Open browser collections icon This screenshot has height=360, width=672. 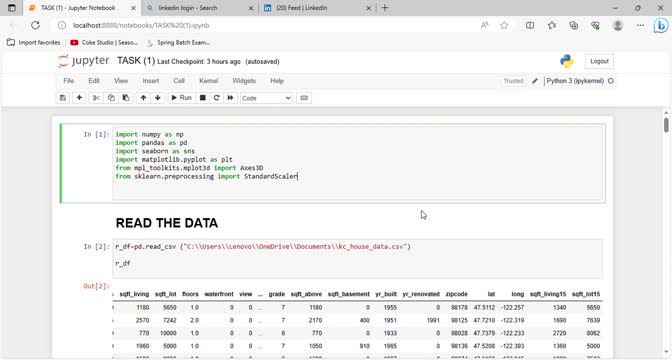point(573,25)
